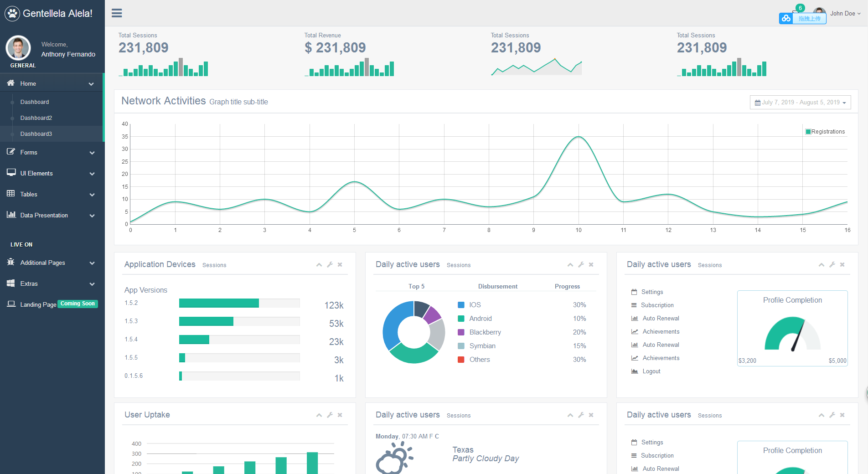The image size is (868, 474).
Task: Click the Gentellela Alela! site title
Action: [x=57, y=14]
